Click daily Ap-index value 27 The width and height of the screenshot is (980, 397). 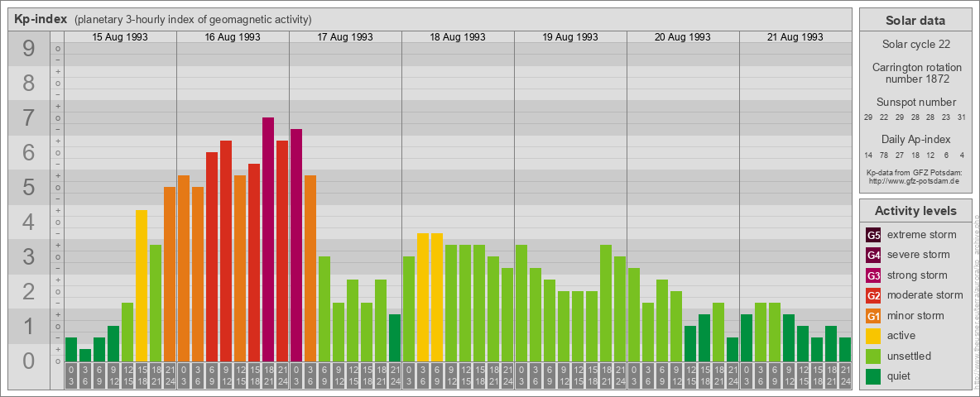click(x=900, y=155)
